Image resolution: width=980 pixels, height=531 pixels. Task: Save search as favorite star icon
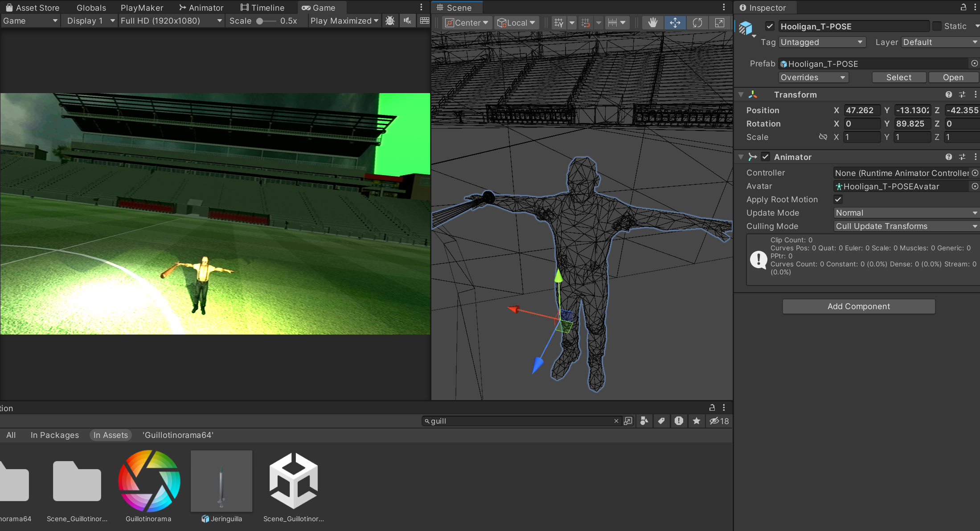[x=697, y=421]
